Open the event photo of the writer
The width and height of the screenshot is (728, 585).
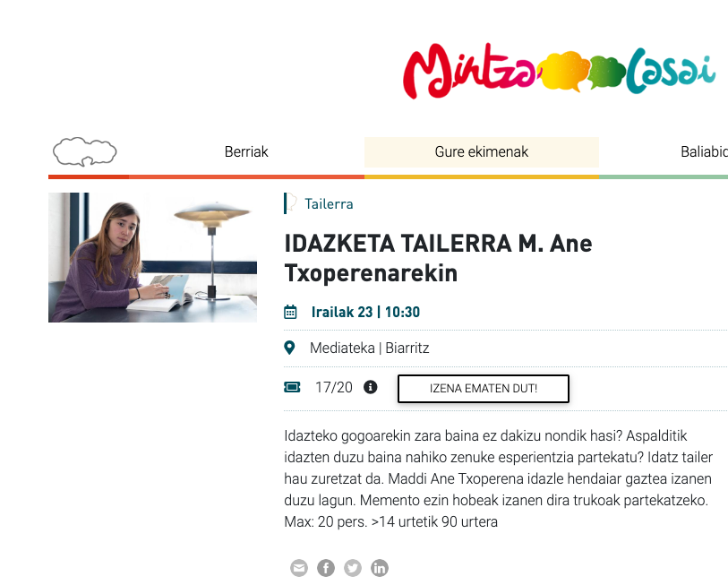[x=153, y=257]
